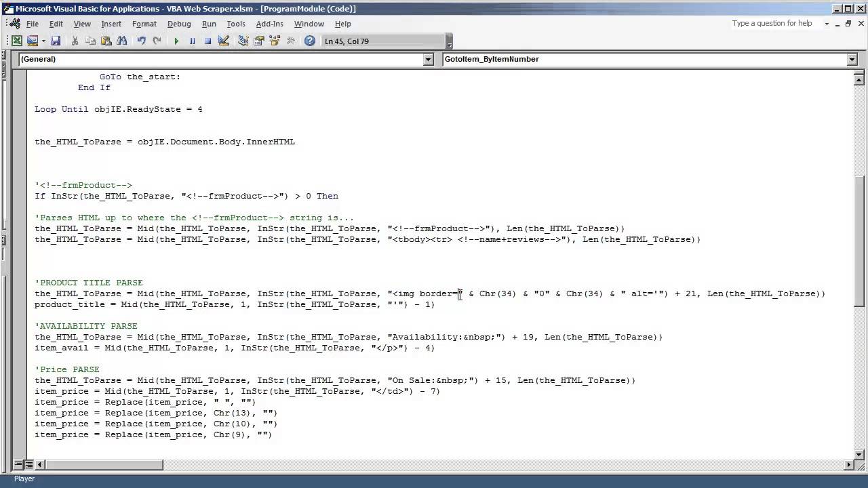Open the Edit menu
The width and height of the screenshot is (868, 488).
56,24
